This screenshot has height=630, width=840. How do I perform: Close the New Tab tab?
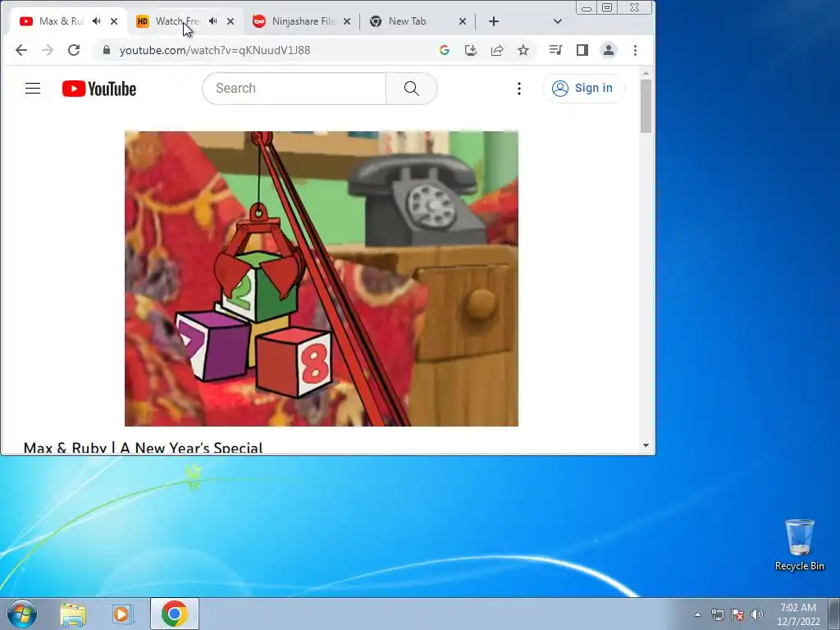[463, 21]
